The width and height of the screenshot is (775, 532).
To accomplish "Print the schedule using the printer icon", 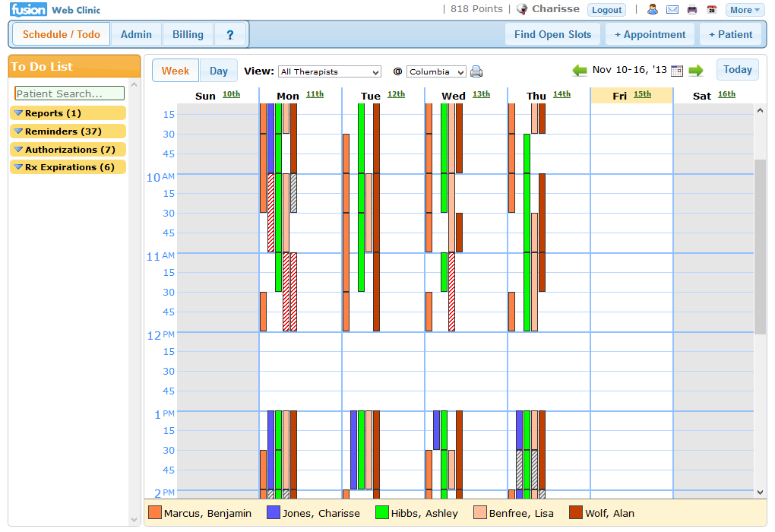I will tap(476, 71).
